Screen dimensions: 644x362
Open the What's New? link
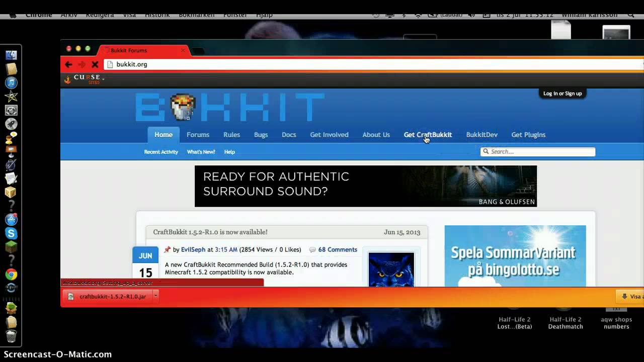click(x=201, y=152)
